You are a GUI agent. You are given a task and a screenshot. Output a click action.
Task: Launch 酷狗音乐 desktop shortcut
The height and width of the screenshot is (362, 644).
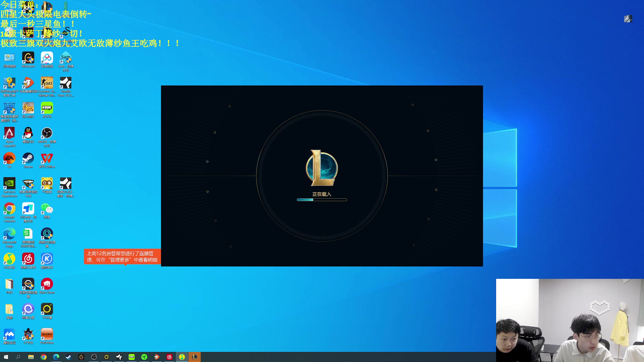pos(47,261)
